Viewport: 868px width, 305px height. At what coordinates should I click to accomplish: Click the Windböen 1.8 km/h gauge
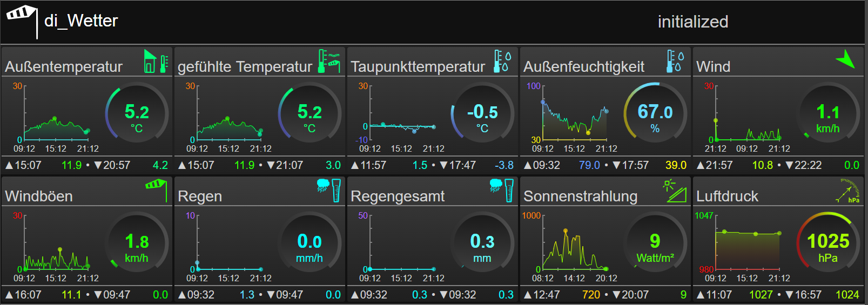137,243
